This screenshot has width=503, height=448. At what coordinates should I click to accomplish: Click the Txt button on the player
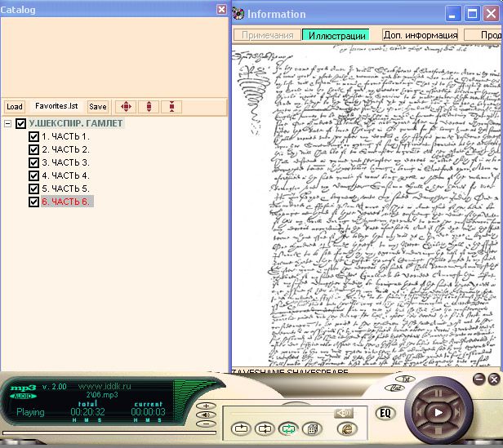pyautogui.click(x=406, y=380)
